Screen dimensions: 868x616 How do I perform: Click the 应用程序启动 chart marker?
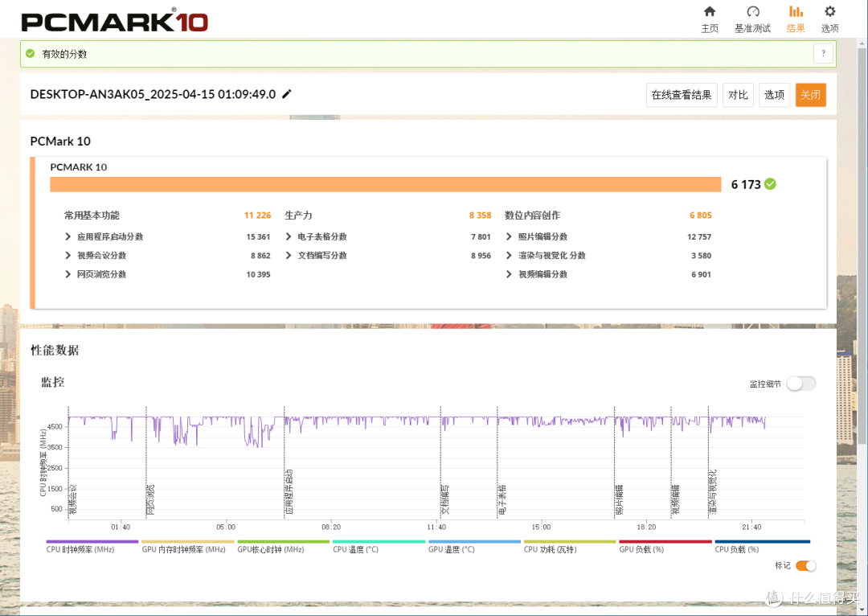click(x=289, y=492)
